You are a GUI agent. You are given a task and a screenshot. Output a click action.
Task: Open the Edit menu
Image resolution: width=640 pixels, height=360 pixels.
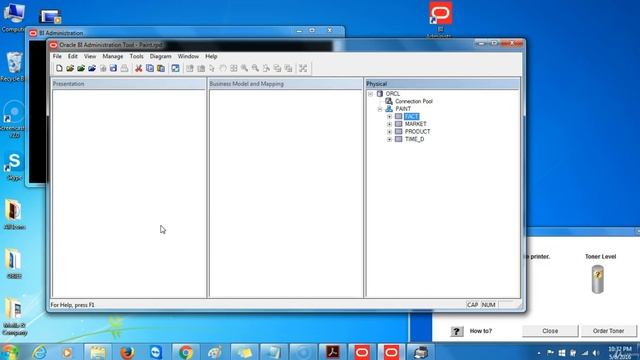pos(73,56)
